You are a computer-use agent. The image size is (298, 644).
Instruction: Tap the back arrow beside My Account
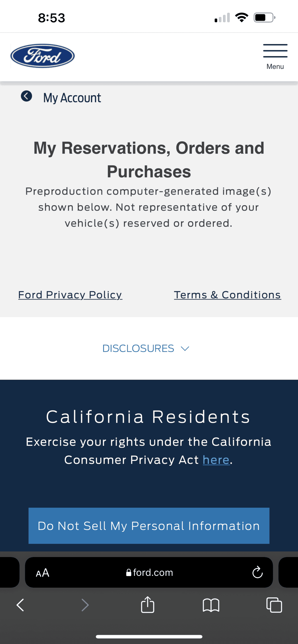click(27, 96)
